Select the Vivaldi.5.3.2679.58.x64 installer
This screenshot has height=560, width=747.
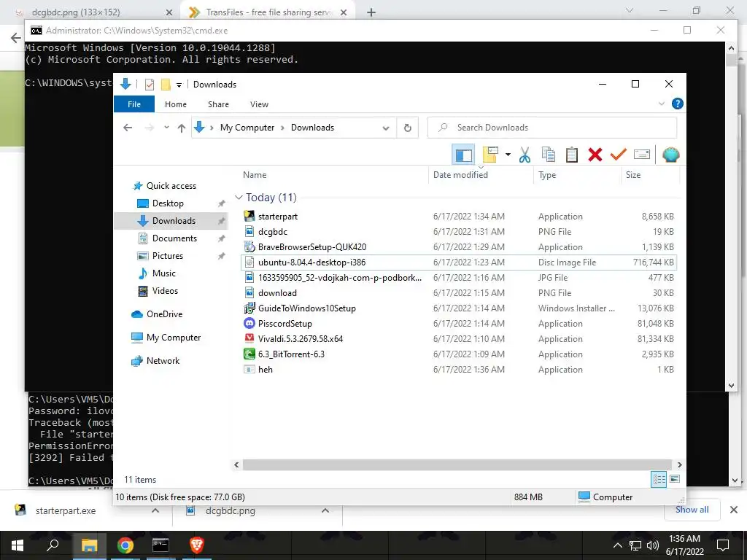point(458,339)
